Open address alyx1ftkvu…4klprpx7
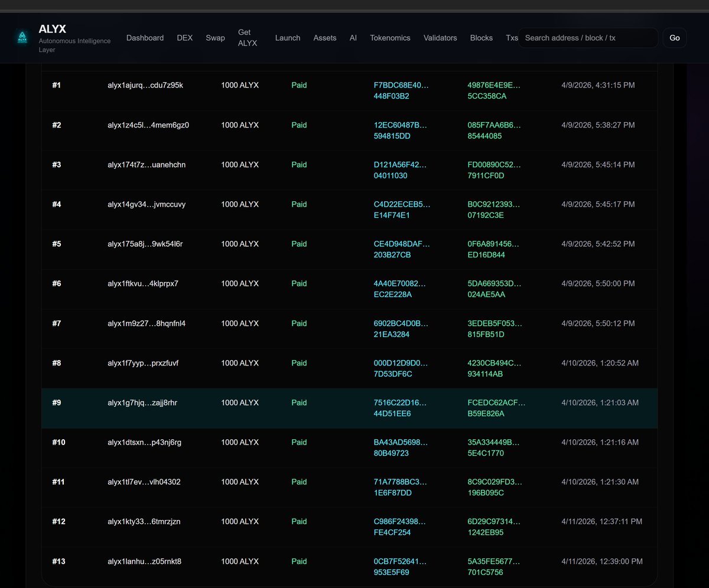 (x=143, y=283)
